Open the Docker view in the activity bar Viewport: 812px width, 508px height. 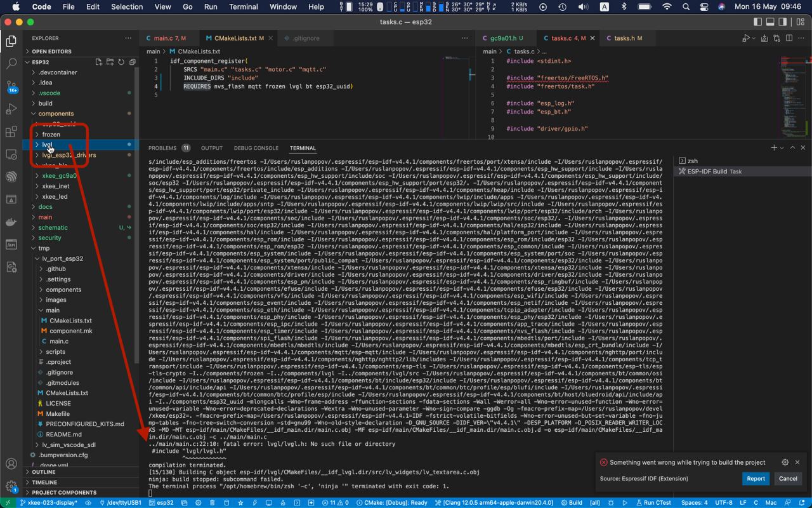pos(11,222)
